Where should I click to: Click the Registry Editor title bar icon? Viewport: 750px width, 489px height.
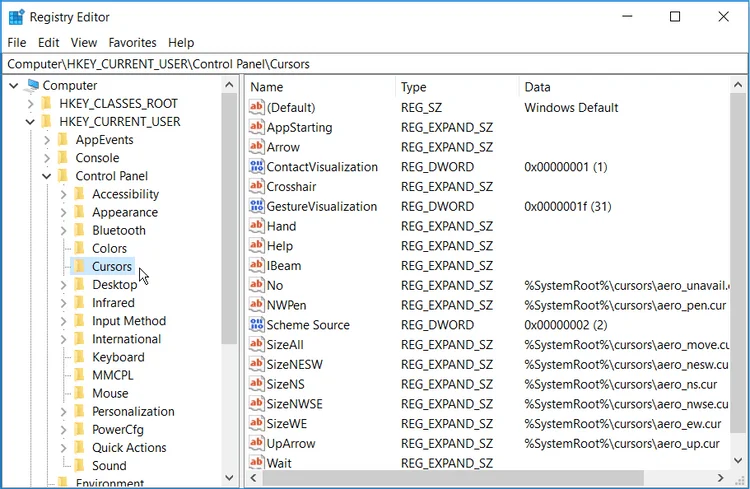click(16, 17)
